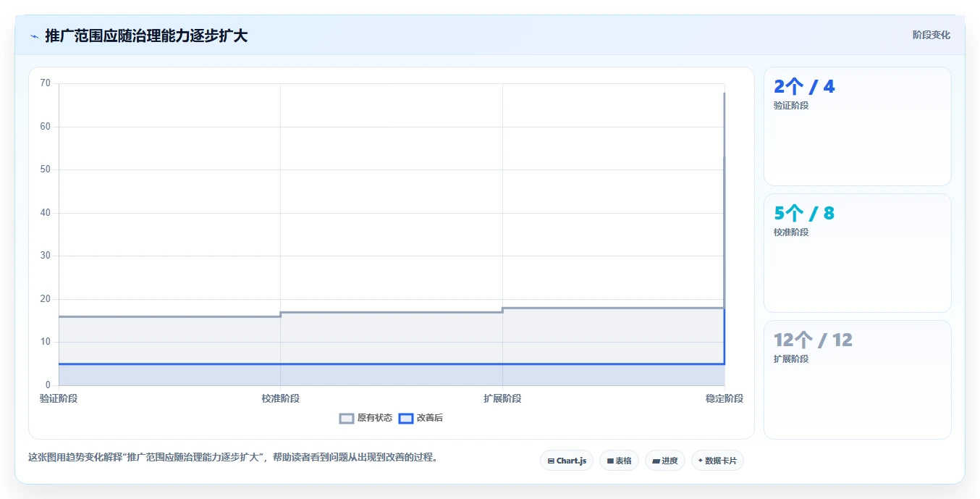The image size is (980, 499).
Task: Click the blue 改善后 legend swatch
Action: [406, 418]
